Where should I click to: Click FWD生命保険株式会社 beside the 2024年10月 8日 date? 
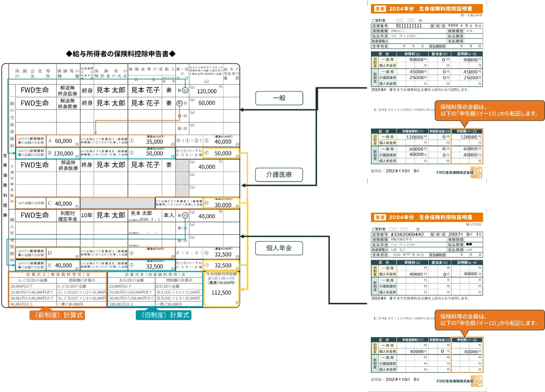pos(455,381)
